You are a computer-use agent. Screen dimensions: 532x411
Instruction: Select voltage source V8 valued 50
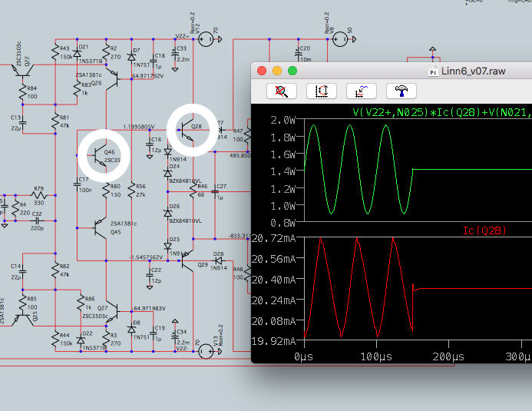[340, 39]
